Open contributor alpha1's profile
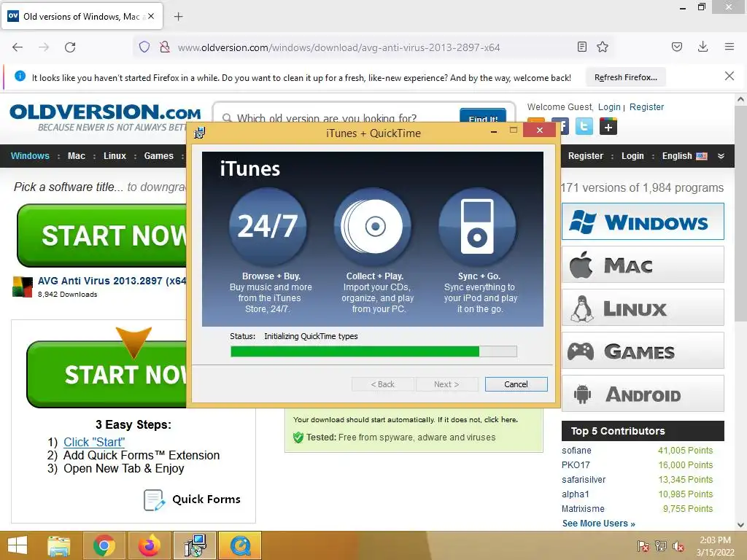 [x=576, y=494]
